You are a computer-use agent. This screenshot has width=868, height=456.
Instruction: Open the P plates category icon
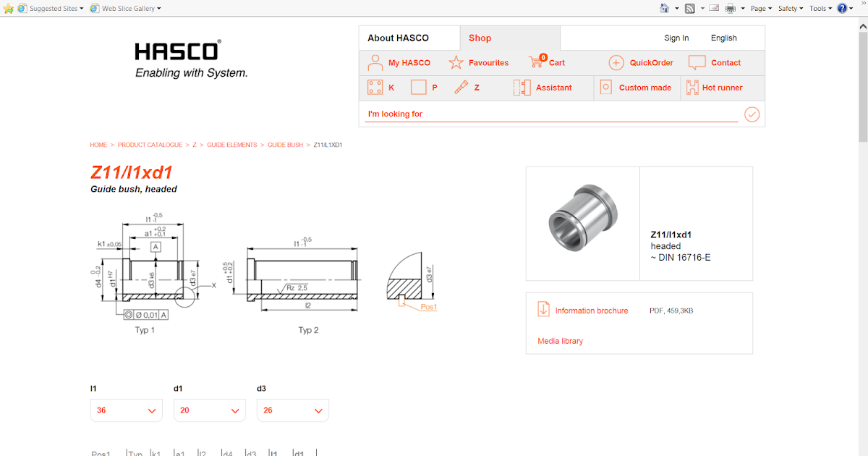point(417,87)
